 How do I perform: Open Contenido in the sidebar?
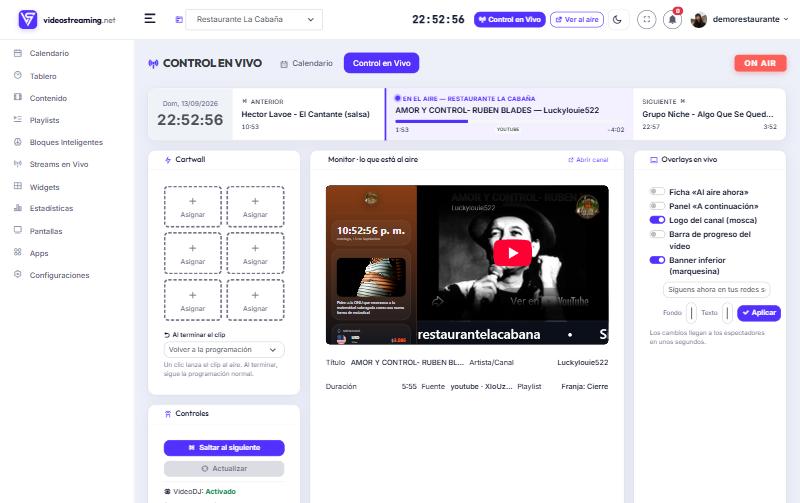click(x=48, y=98)
